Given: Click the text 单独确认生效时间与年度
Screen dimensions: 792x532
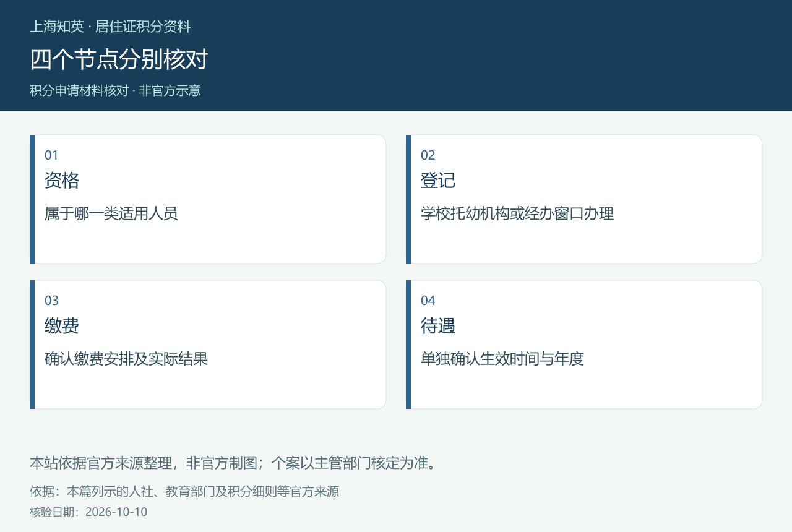Looking at the screenshot, I should (502, 359).
